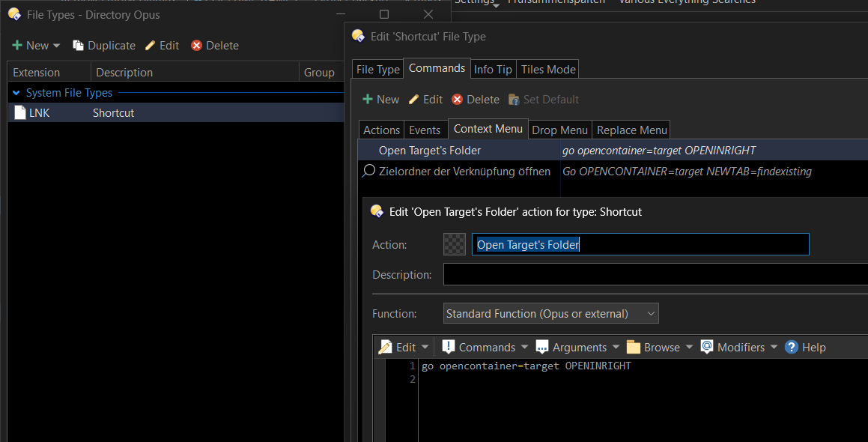The width and height of the screenshot is (868, 442).
Task: Select the Zielordner der Verknüpfung öffnen entry
Action: [x=464, y=172]
